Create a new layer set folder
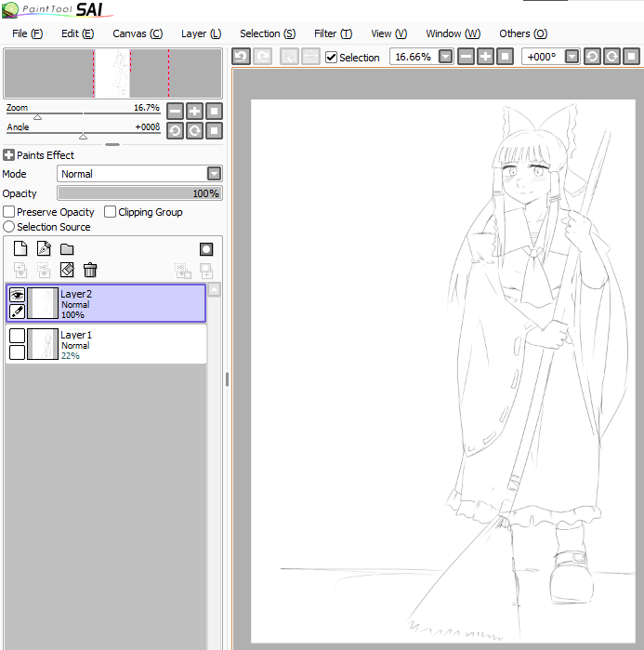Screen dimensions: 644x650 pos(67,249)
